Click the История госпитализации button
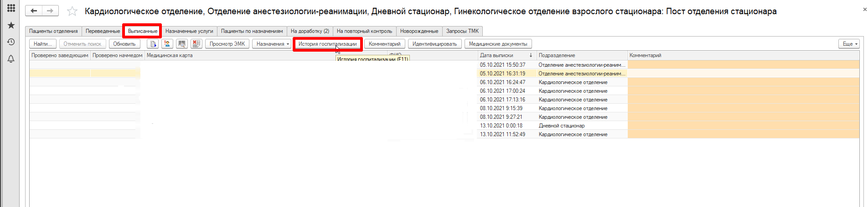The width and height of the screenshot is (868, 207). click(x=327, y=44)
